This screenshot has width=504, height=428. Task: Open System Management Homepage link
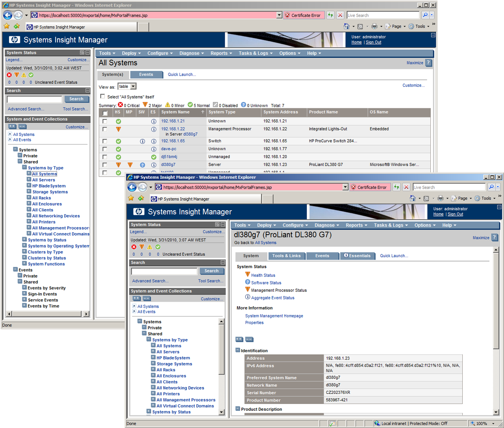tap(274, 316)
